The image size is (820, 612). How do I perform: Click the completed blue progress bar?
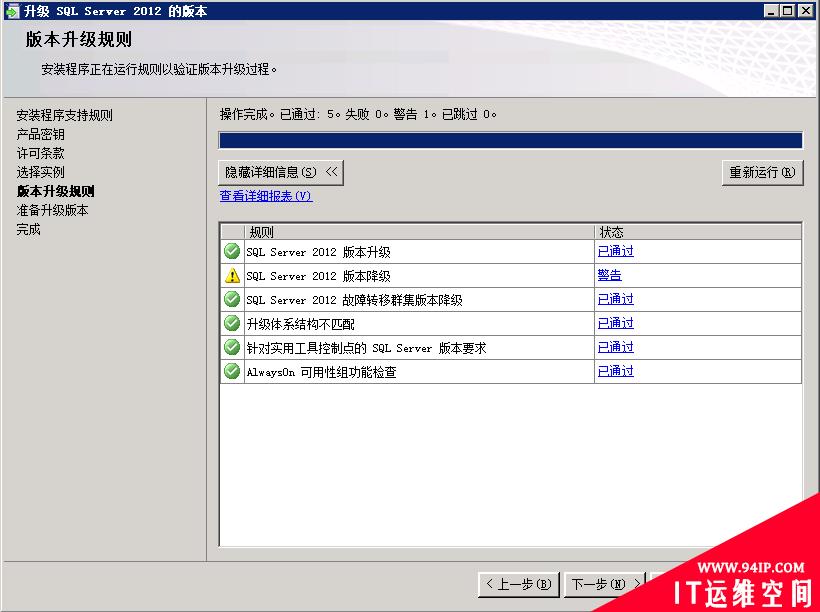click(x=510, y=140)
